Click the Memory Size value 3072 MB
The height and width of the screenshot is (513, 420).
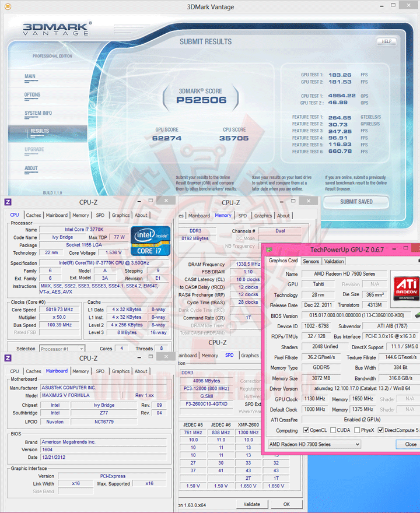click(x=321, y=378)
